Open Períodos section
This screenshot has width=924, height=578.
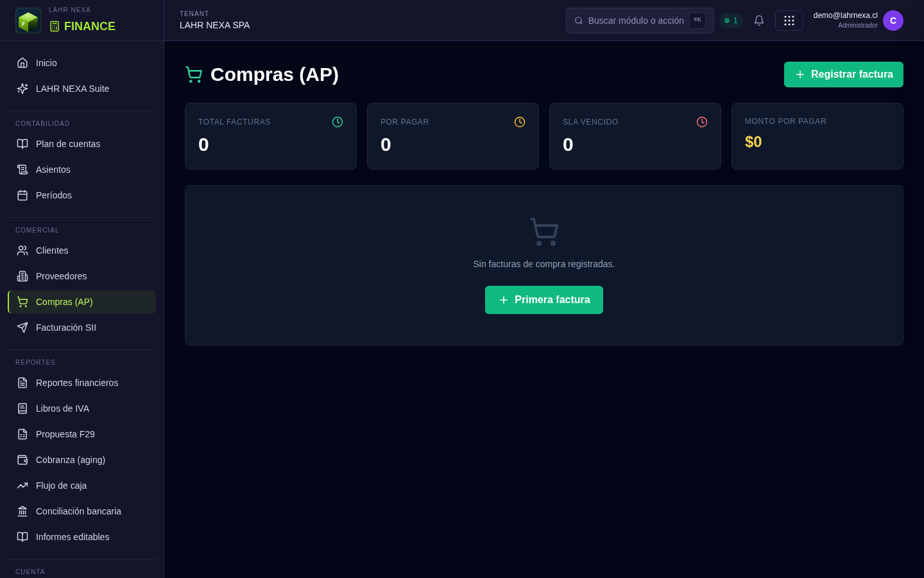82,195
